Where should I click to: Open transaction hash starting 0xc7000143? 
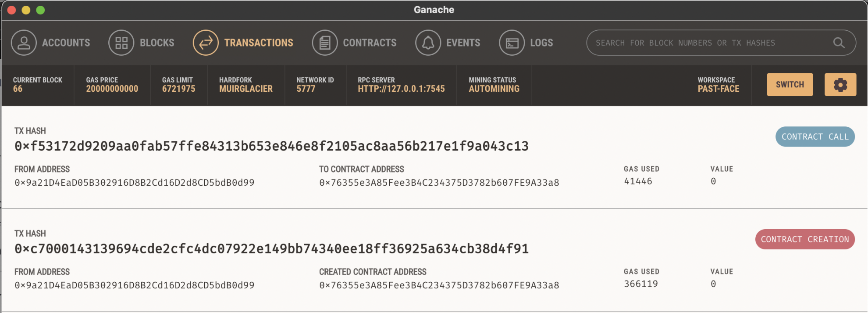pos(271,249)
